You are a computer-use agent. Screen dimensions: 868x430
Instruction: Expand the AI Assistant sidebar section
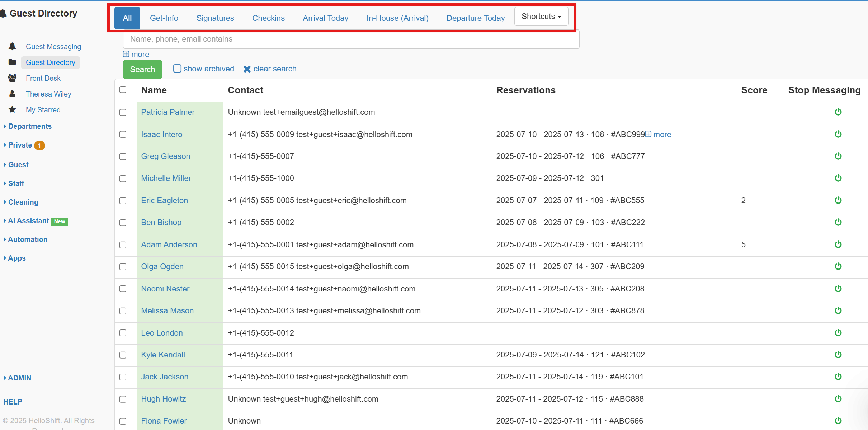[x=28, y=221]
